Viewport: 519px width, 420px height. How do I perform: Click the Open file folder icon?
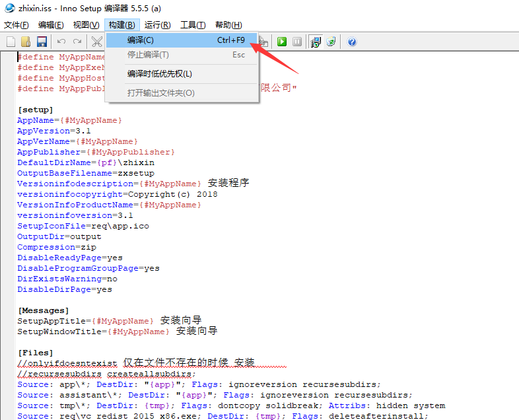pos(26,42)
